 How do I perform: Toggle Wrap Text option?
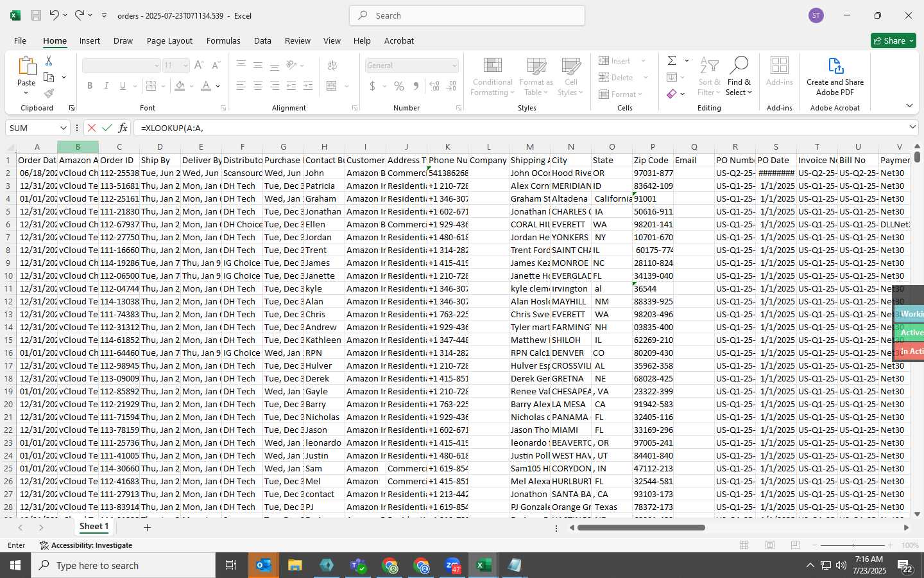point(332,66)
